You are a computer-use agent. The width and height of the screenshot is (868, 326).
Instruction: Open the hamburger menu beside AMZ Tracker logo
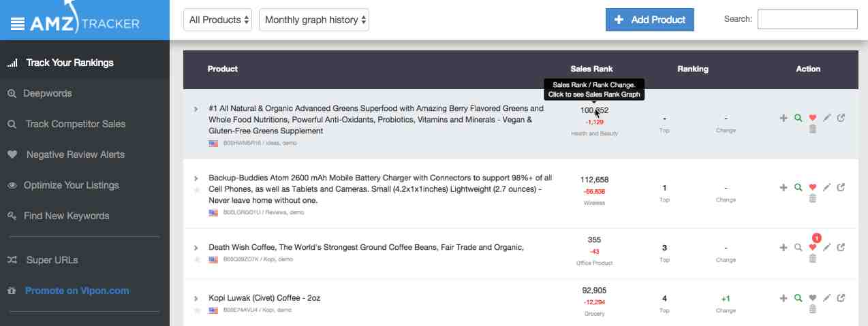click(18, 25)
